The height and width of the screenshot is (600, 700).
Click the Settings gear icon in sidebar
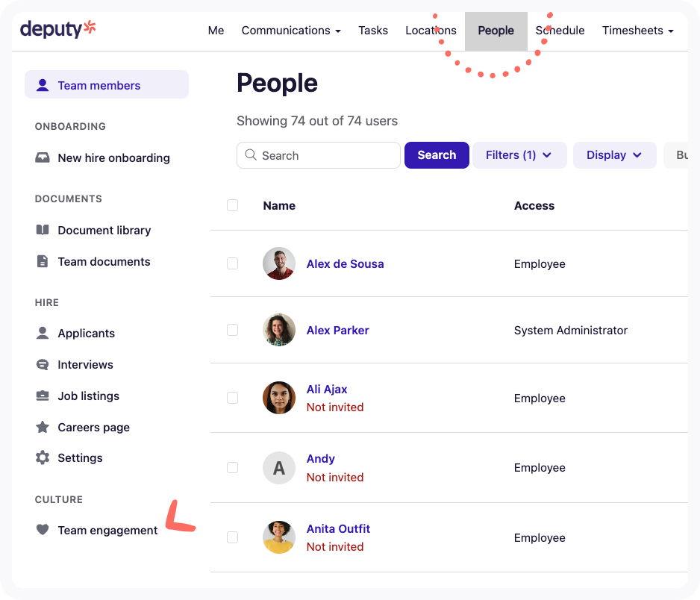coord(43,457)
